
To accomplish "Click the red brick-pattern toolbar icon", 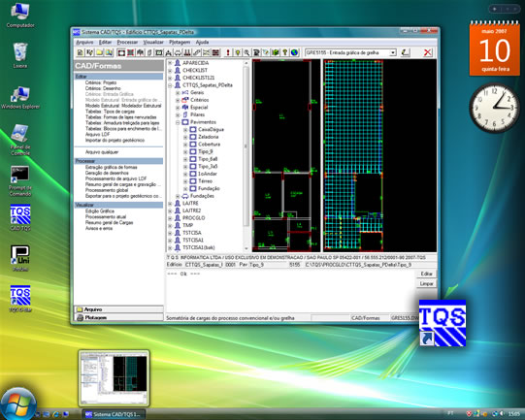I will point(216,52).
